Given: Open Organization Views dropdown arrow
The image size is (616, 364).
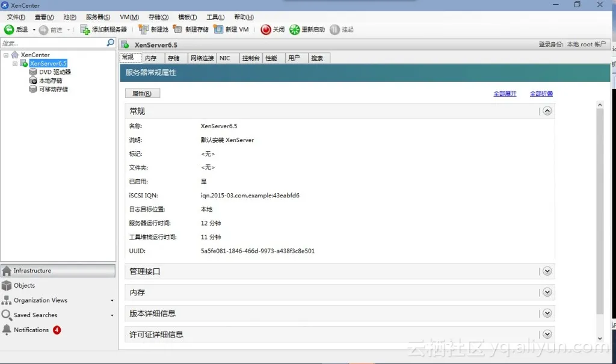Looking at the screenshot, I should [x=112, y=301].
